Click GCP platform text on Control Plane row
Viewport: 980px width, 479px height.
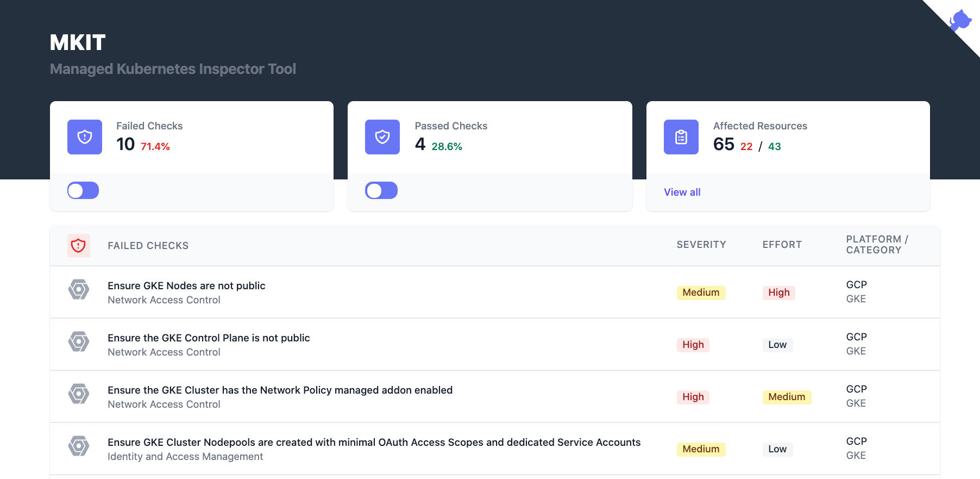[x=857, y=337]
